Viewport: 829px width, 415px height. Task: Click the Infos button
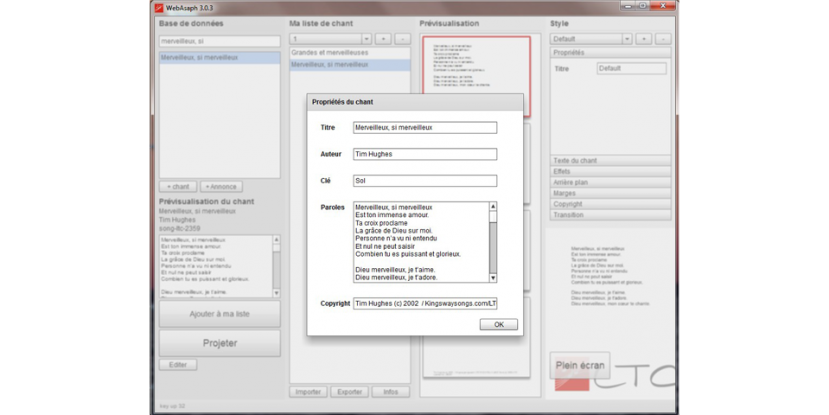click(x=390, y=392)
